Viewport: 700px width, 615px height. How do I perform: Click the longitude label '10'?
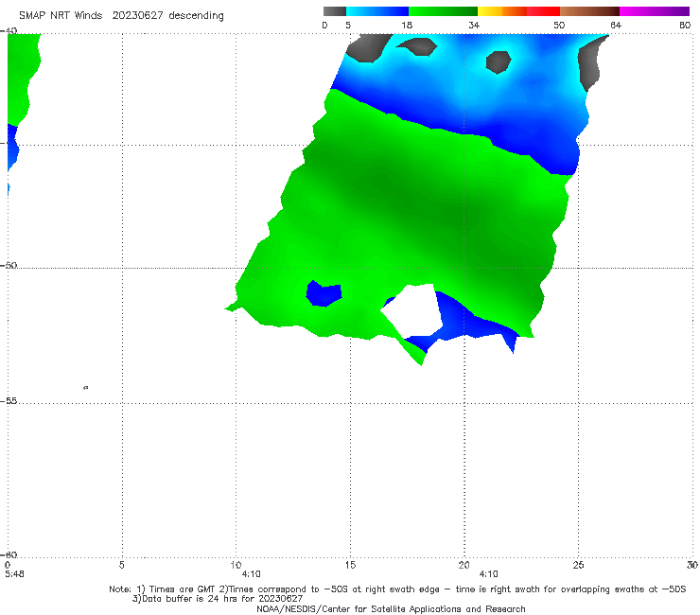236,565
